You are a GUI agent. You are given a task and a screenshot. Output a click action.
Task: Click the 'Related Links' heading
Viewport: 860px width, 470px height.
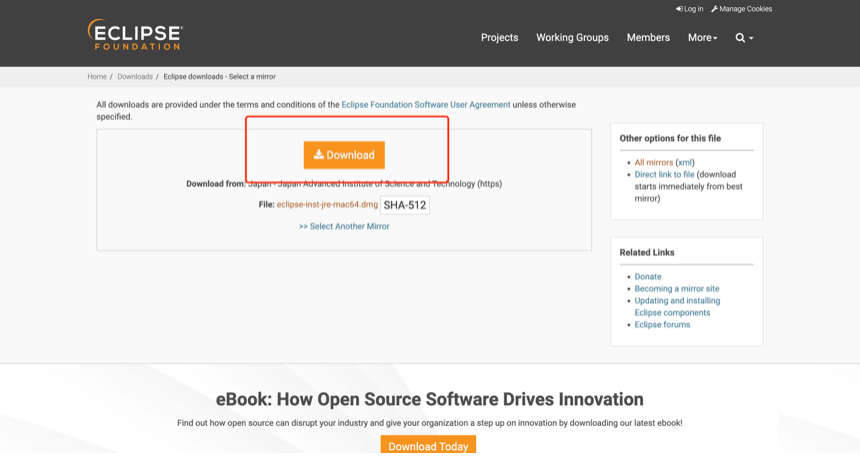point(647,252)
